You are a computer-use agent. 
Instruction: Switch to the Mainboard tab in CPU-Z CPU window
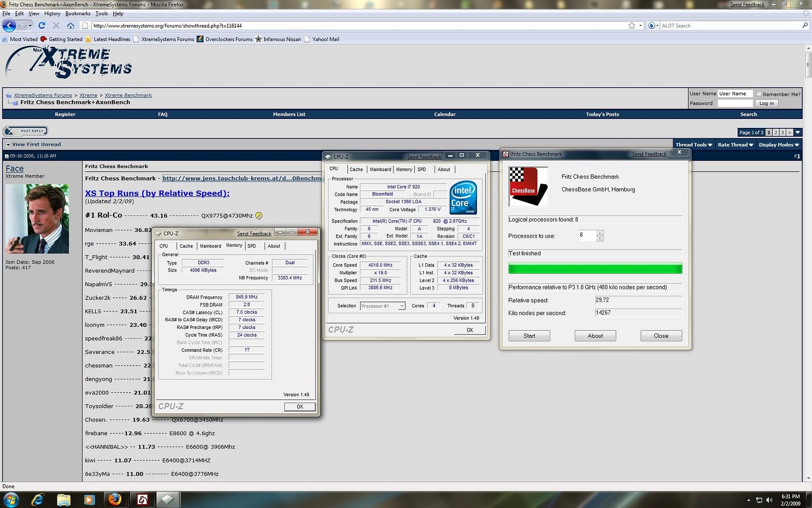click(380, 169)
